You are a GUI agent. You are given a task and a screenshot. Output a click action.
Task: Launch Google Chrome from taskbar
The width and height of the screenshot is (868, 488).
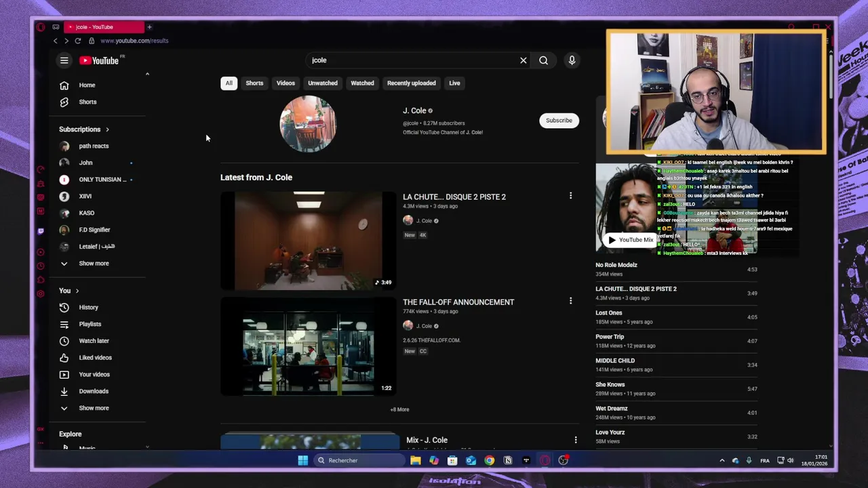pos(489,460)
